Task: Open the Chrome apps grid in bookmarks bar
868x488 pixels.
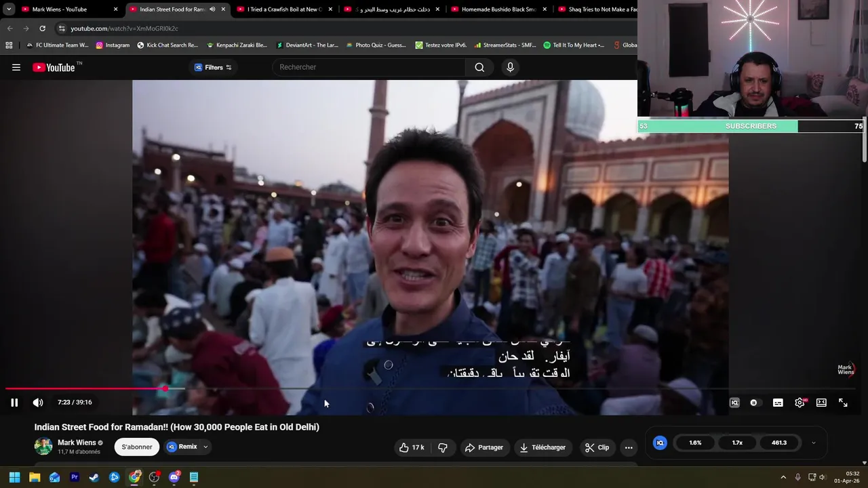Action: [x=9, y=45]
